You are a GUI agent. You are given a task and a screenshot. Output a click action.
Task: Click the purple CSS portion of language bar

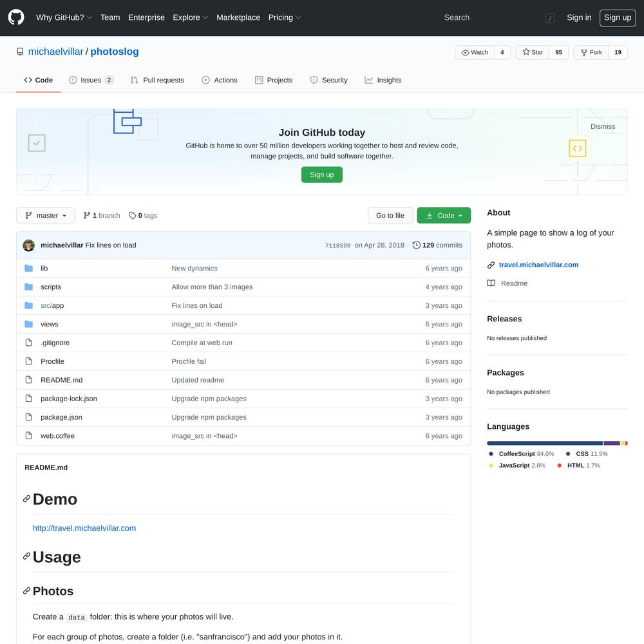coord(612,443)
